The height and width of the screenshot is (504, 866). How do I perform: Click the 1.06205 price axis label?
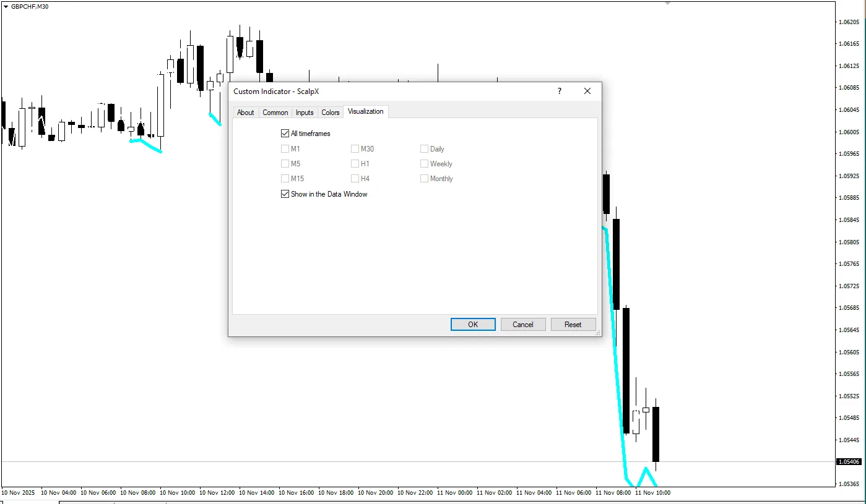pos(848,22)
